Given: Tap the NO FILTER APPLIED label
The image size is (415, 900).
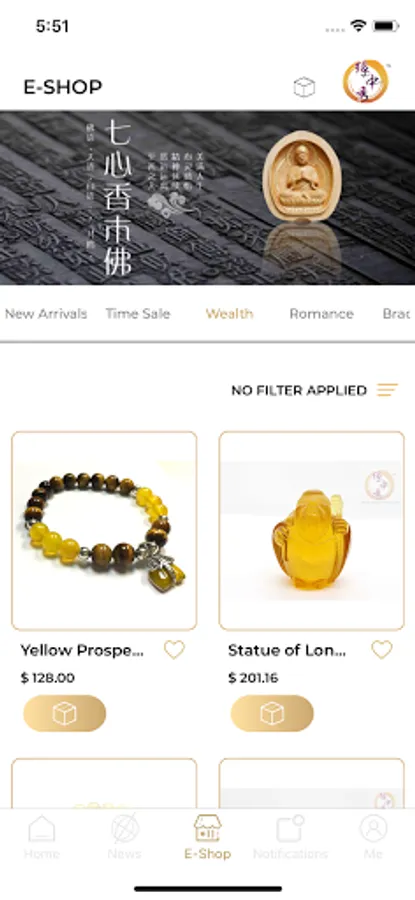Looking at the screenshot, I should coord(299,390).
